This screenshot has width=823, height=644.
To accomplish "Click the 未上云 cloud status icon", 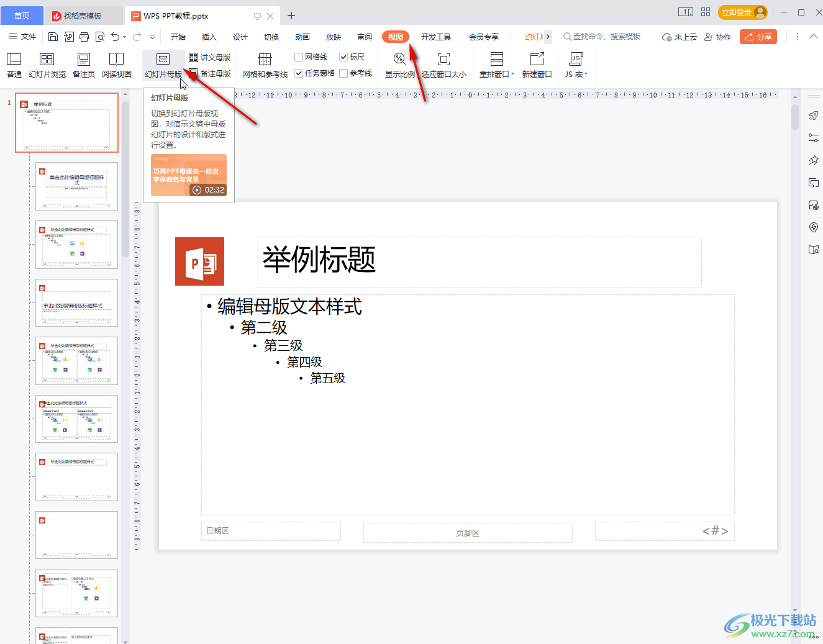I will pyautogui.click(x=680, y=37).
